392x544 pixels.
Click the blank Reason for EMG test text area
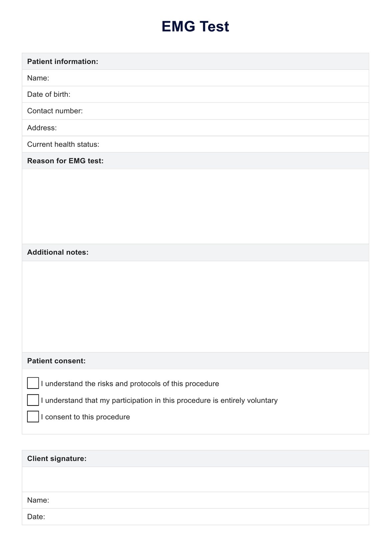(x=195, y=206)
